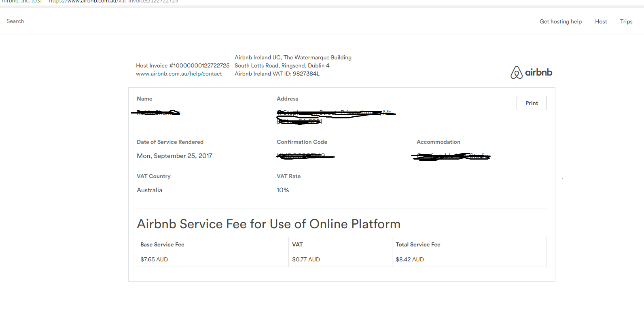The height and width of the screenshot is (324, 644).
Task: Select the $8.42 AUD total fee cell
Action: pyautogui.click(x=409, y=259)
